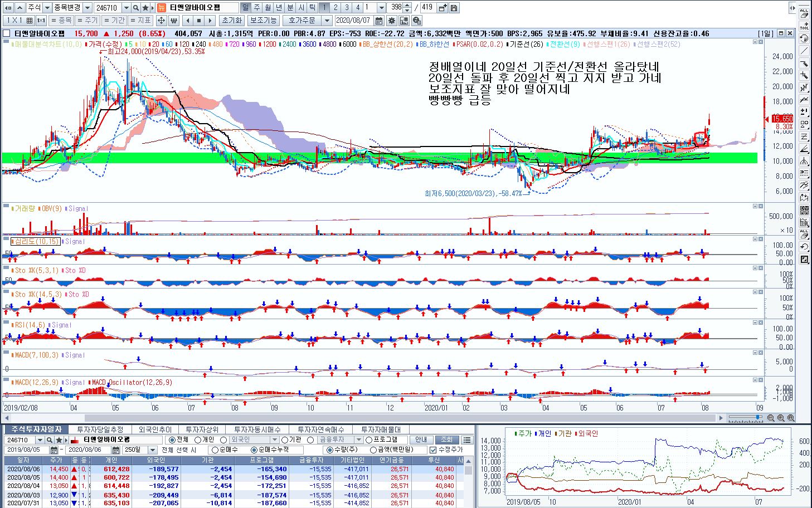Open calendar picker beside 2020/08/07 date
Viewport: 812px width, 508px height.
pyautogui.click(x=379, y=21)
